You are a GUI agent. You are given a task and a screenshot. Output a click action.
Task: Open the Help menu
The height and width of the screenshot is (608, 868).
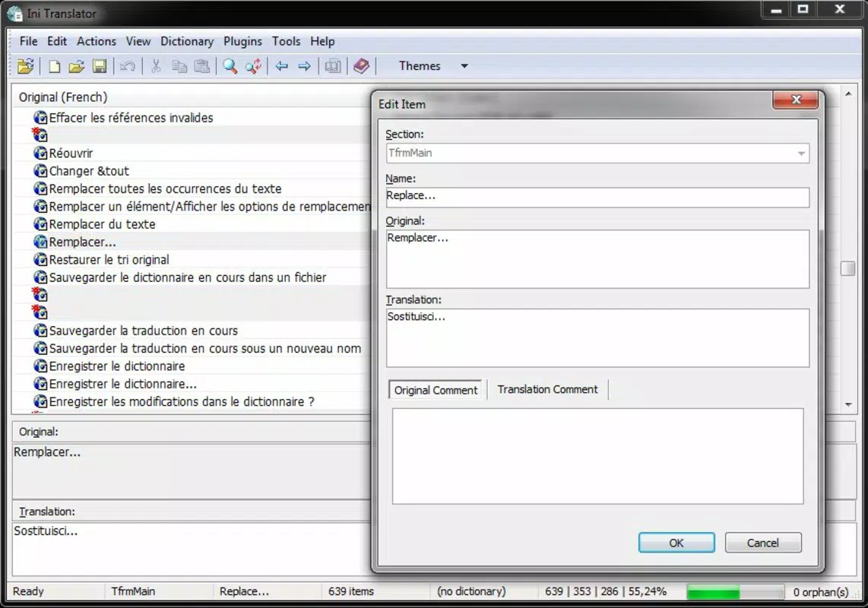(x=322, y=41)
